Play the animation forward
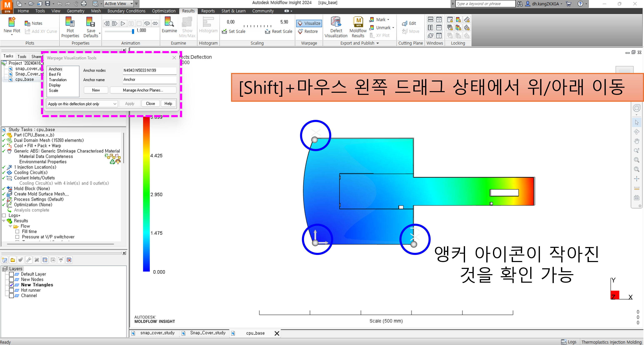The image size is (644, 345). click(123, 24)
